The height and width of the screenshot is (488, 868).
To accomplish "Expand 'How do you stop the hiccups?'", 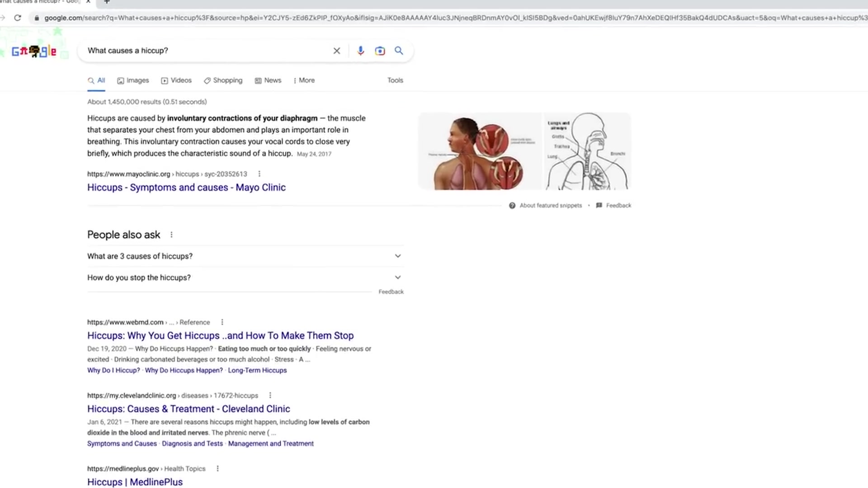I will point(245,277).
